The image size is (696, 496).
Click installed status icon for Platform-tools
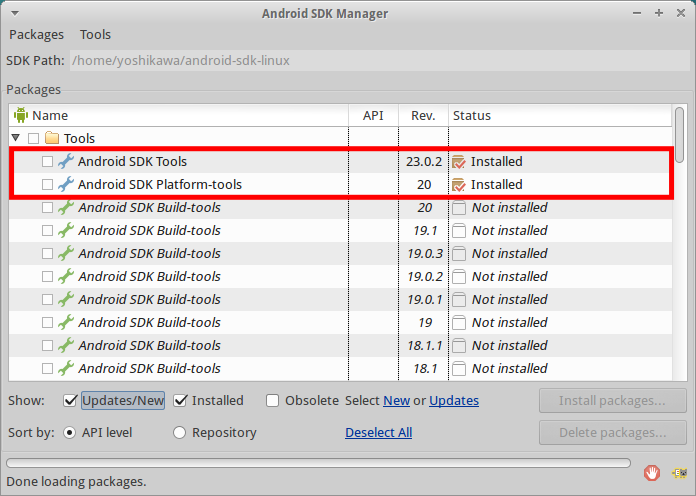pyautogui.click(x=459, y=185)
